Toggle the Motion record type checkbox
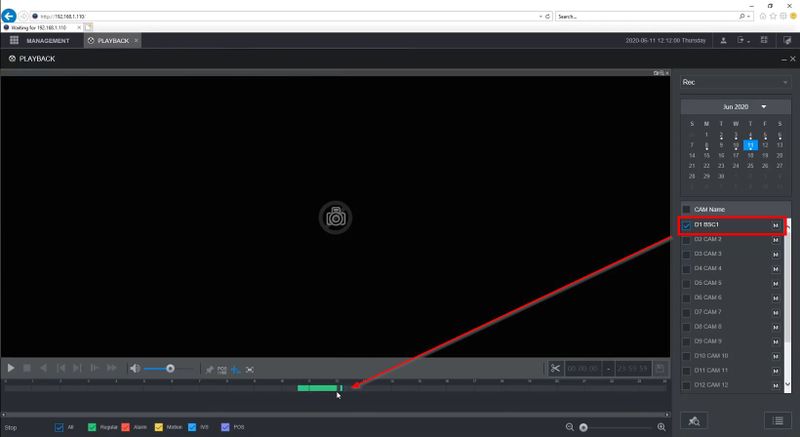This screenshot has height=437, width=800. [x=159, y=427]
